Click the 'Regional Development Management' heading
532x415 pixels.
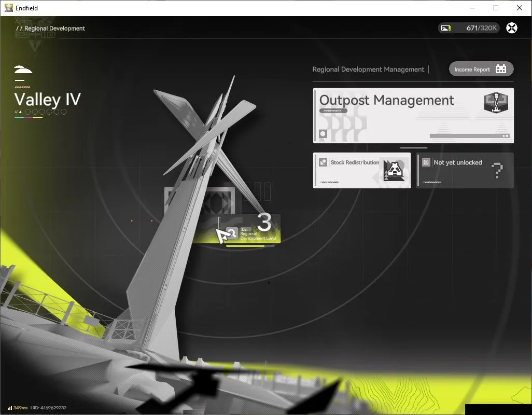(368, 69)
